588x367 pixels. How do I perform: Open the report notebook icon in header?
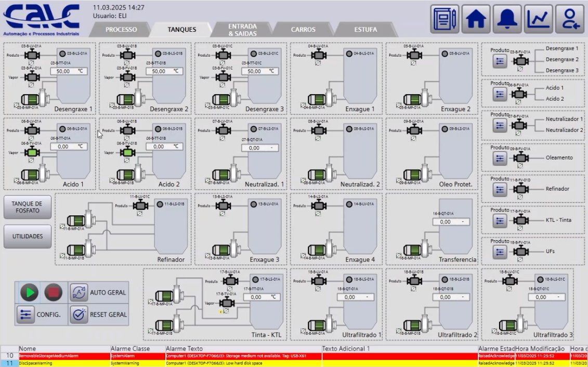click(x=445, y=19)
